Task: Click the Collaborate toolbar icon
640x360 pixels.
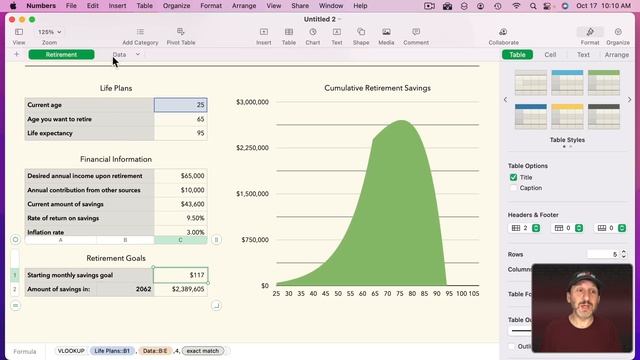Action: pos(503,32)
